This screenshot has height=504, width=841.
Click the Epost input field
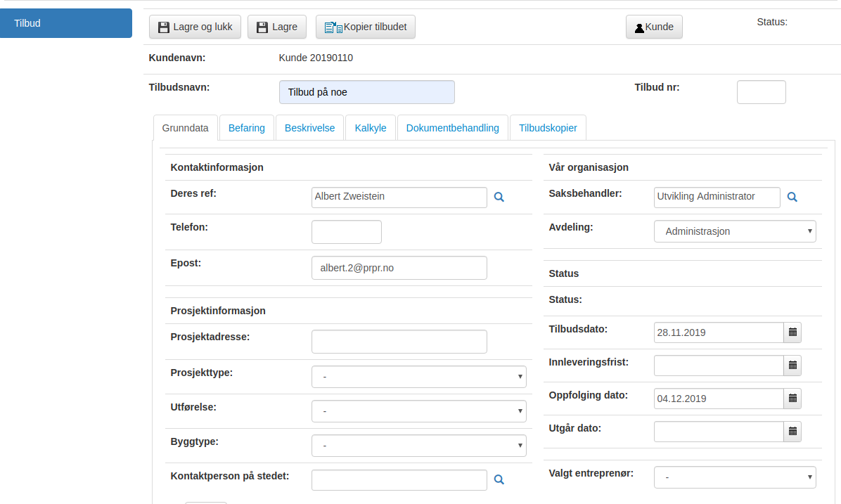399,268
